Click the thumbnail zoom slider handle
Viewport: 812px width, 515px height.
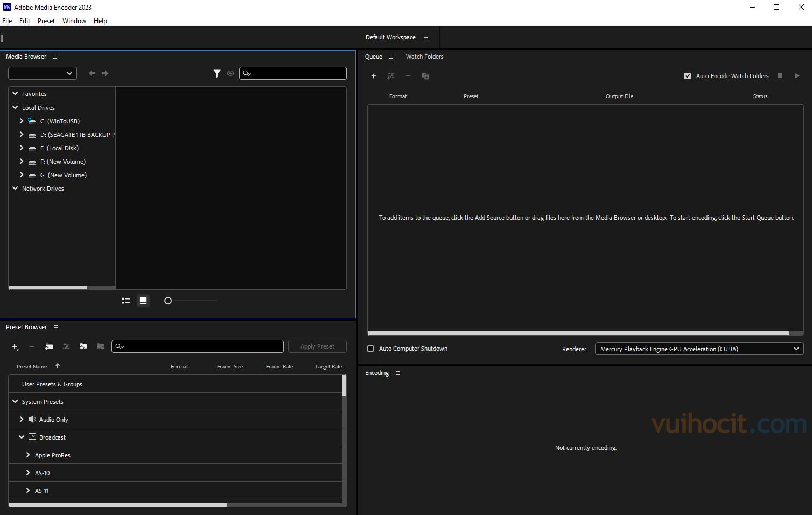tap(168, 301)
